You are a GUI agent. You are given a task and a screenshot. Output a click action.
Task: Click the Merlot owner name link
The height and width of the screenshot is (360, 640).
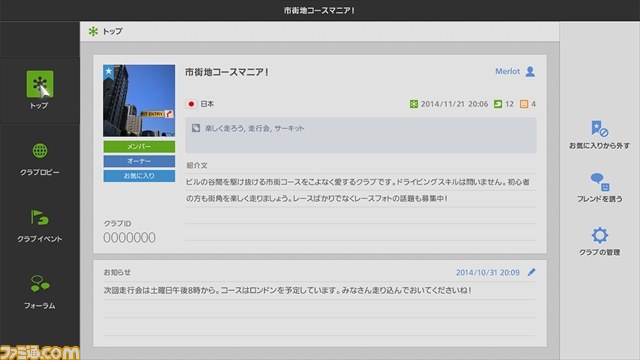(x=507, y=71)
